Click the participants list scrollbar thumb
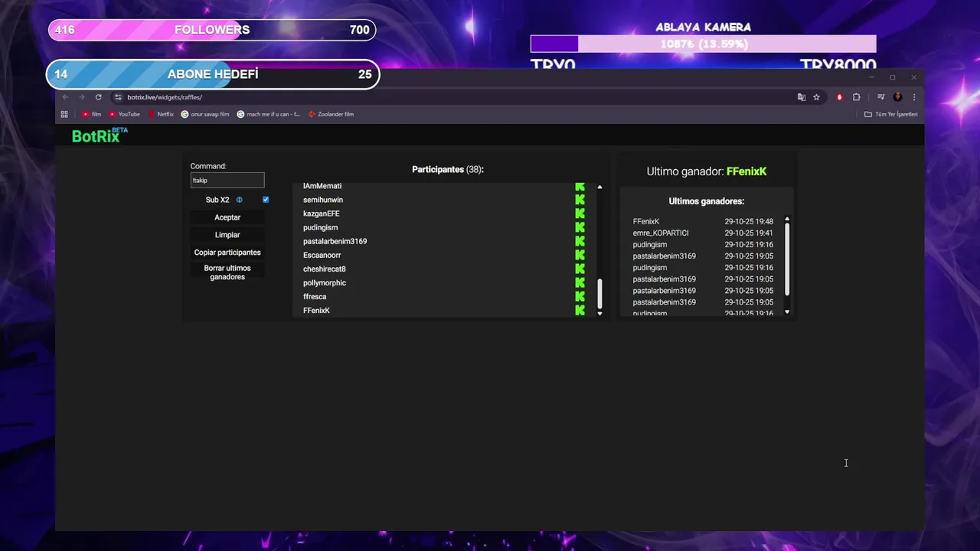The height and width of the screenshot is (551, 980). click(x=599, y=292)
